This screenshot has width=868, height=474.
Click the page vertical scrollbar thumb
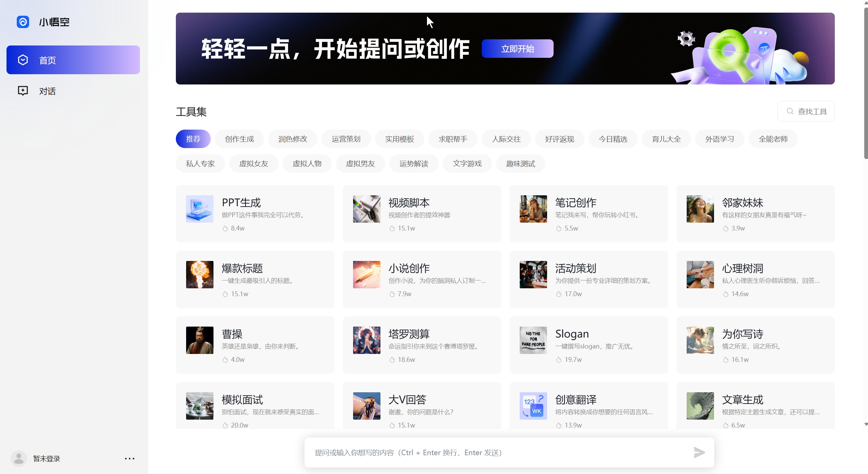click(866, 83)
